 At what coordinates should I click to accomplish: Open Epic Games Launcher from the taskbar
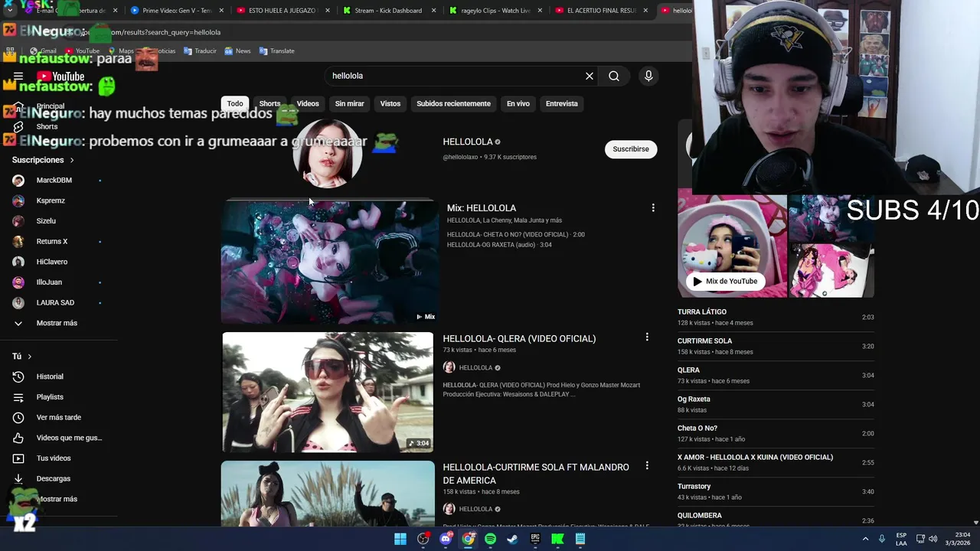pos(535,539)
